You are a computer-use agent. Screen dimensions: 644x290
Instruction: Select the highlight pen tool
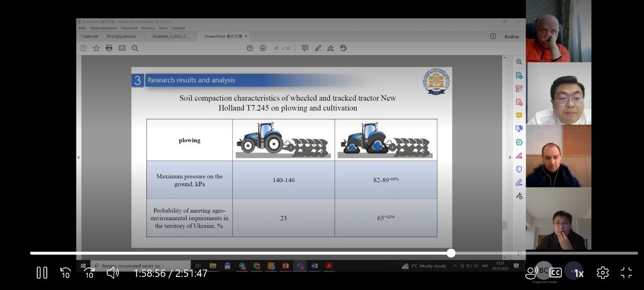tap(318, 48)
